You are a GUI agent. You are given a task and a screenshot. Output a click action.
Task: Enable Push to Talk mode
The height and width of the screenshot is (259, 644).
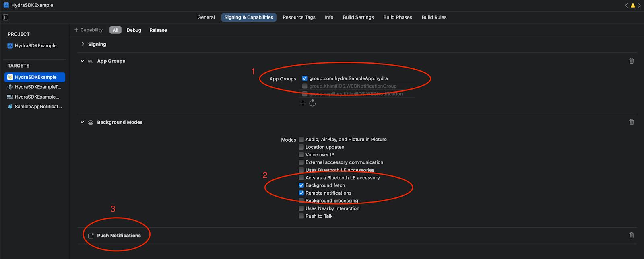tap(301, 216)
